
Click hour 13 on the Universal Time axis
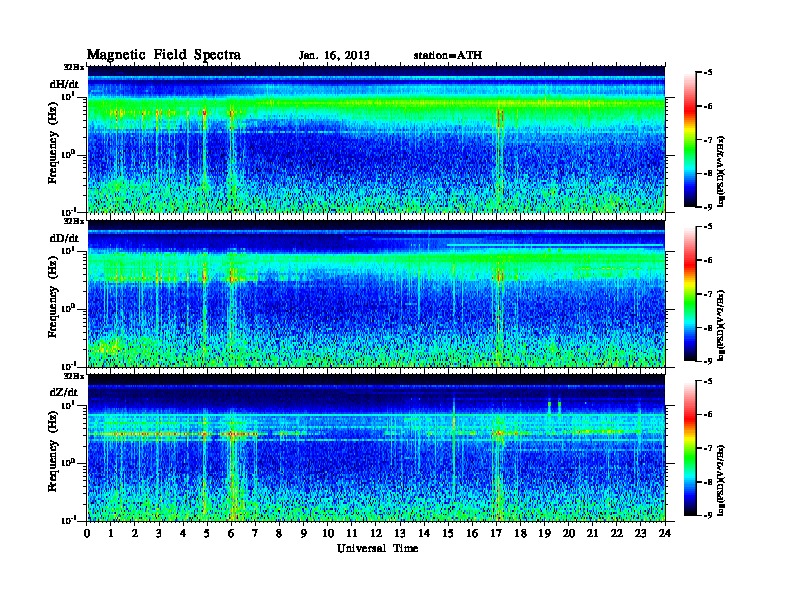click(400, 534)
